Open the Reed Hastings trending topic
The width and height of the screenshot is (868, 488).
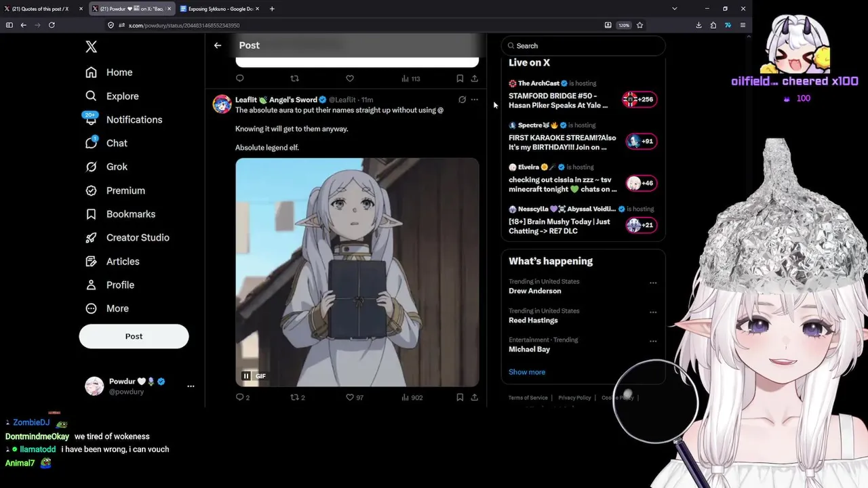[533, 320]
